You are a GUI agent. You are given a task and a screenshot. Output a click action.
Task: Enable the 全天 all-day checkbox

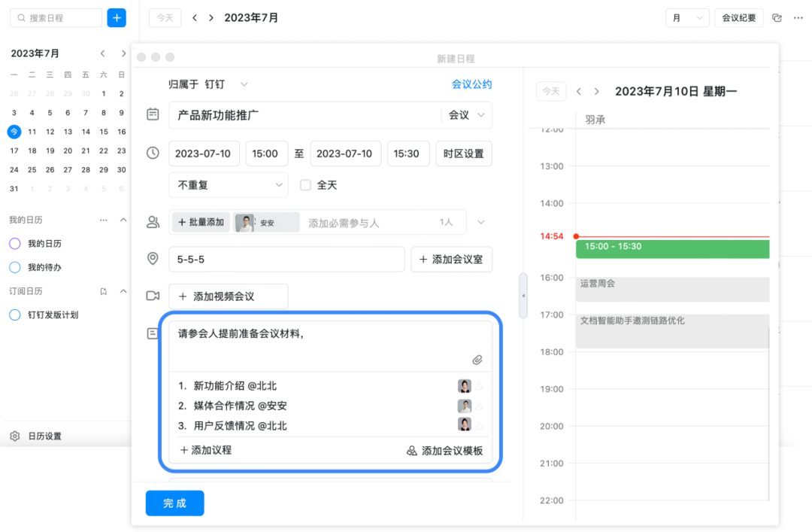pyautogui.click(x=305, y=184)
